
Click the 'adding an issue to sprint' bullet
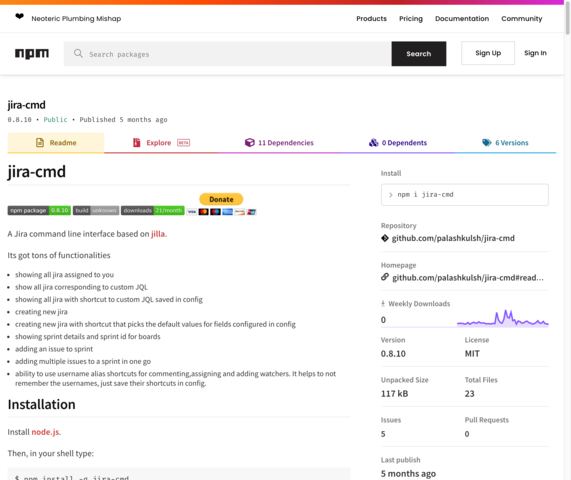coord(54,349)
